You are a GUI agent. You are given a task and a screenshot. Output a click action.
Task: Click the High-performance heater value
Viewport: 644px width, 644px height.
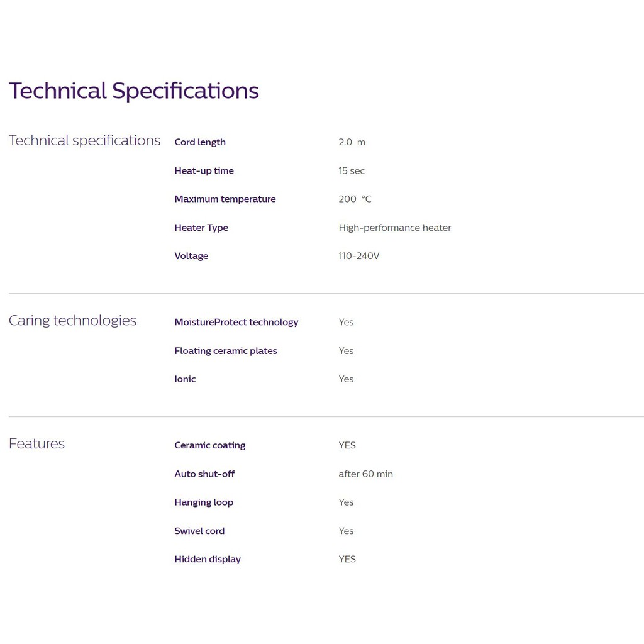tap(395, 228)
